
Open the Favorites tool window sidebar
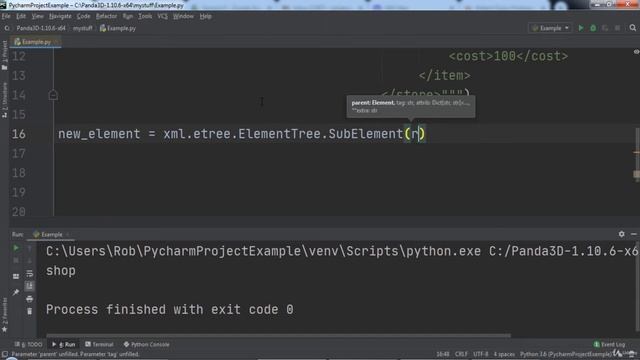tap(4, 315)
